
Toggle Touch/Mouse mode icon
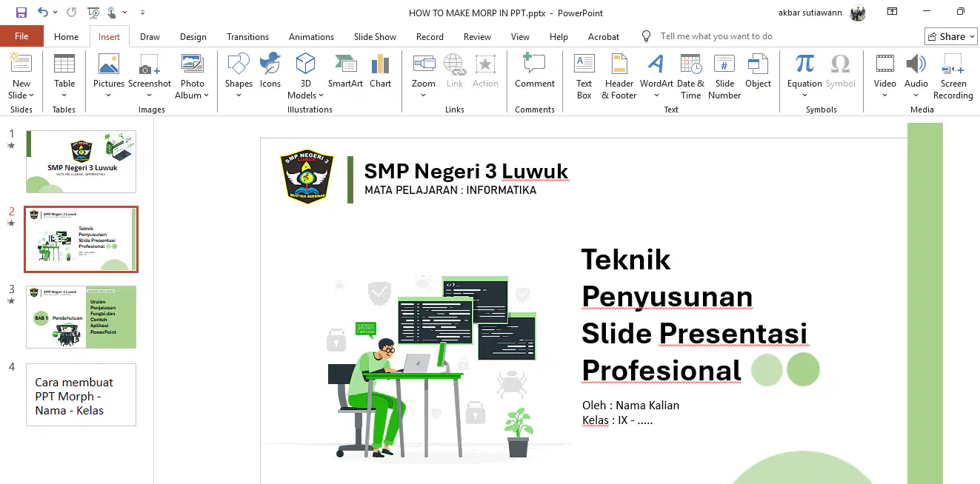coord(112,13)
